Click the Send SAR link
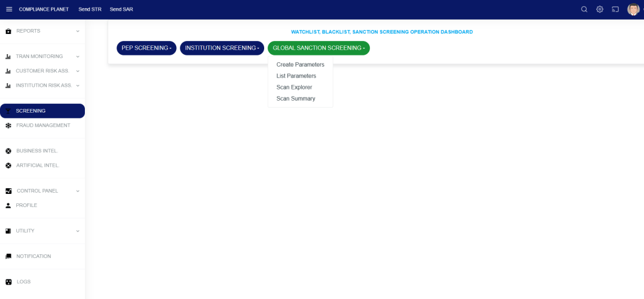This screenshot has height=299, width=644. coord(121,9)
